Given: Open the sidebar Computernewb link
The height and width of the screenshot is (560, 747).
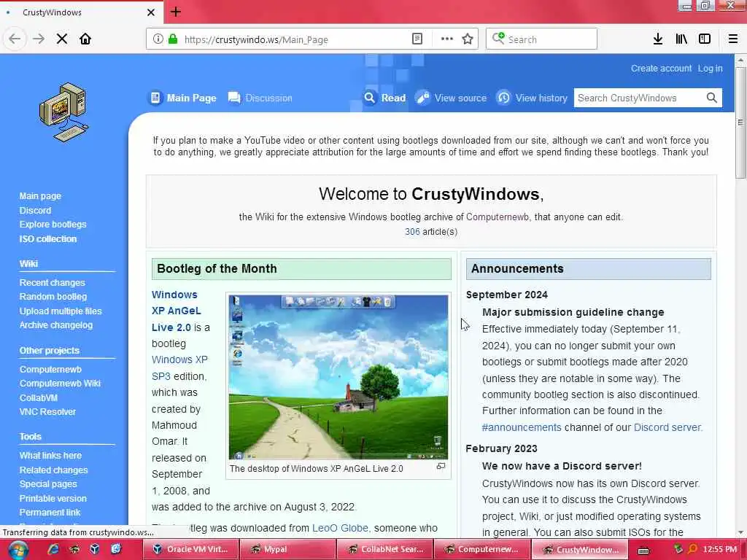Looking at the screenshot, I should coord(50,370).
